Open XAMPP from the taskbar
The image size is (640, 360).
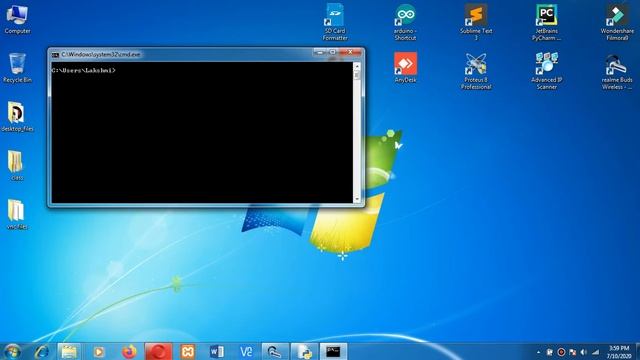pos(187,351)
